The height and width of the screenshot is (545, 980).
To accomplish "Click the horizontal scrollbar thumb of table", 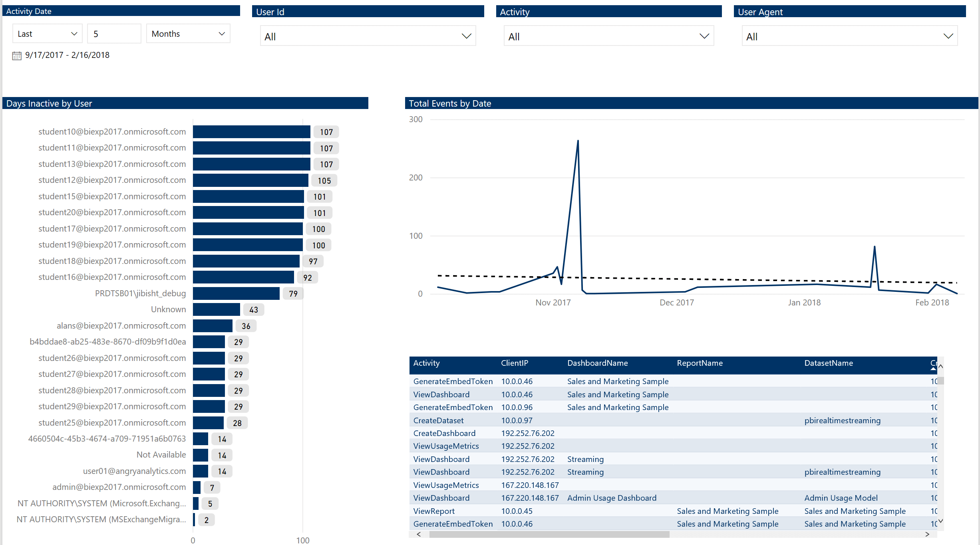I will tap(549, 534).
